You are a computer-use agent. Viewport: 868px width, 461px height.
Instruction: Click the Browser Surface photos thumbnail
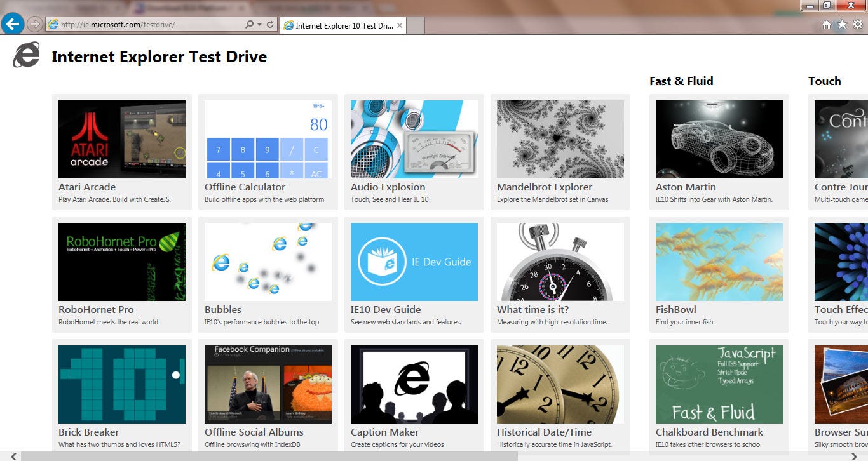point(841,384)
